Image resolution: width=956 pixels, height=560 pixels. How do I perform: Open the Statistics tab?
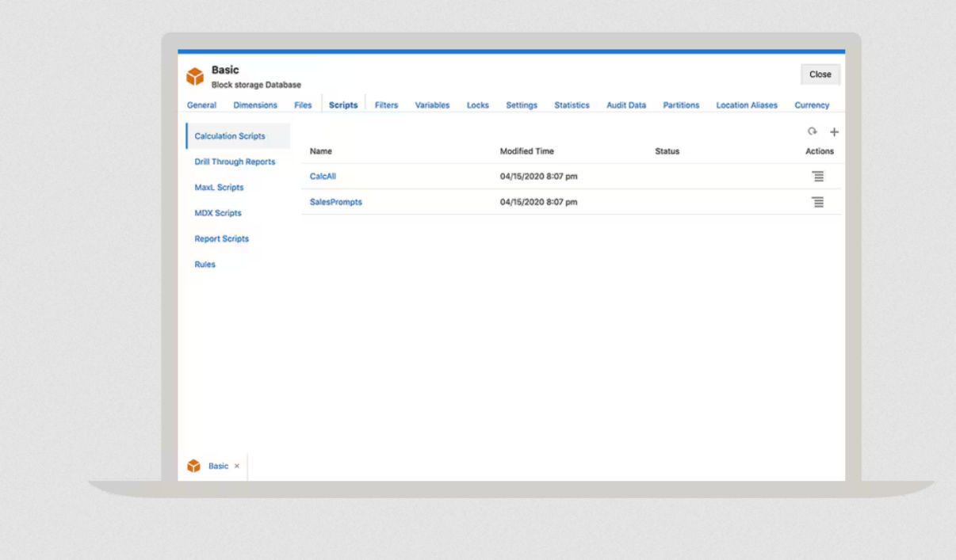coord(572,104)
